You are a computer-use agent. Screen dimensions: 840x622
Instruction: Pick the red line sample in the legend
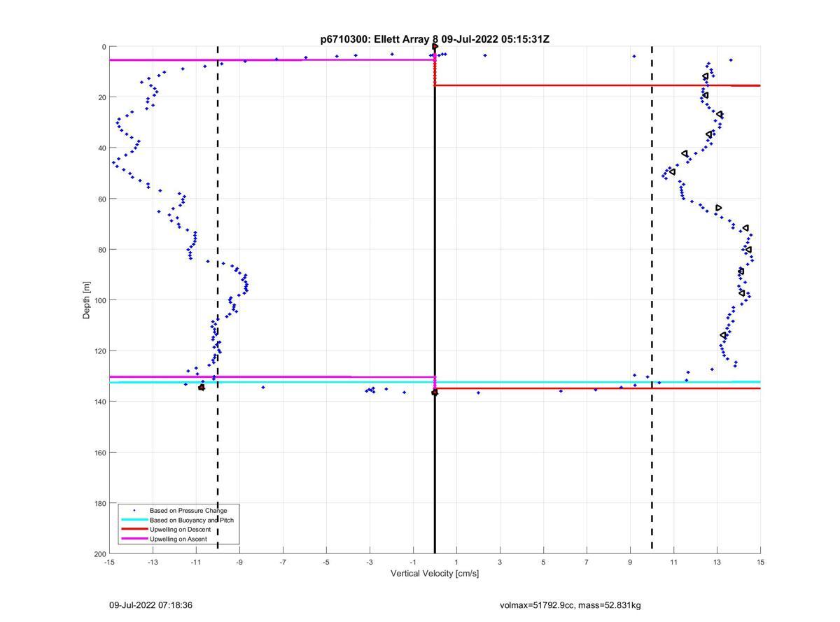point(134,530)
